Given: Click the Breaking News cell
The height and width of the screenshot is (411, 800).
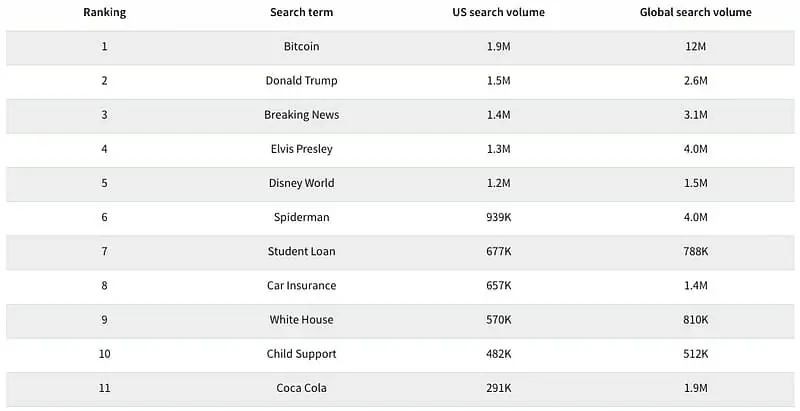Looking at the screenshot, I should (301, 115).
